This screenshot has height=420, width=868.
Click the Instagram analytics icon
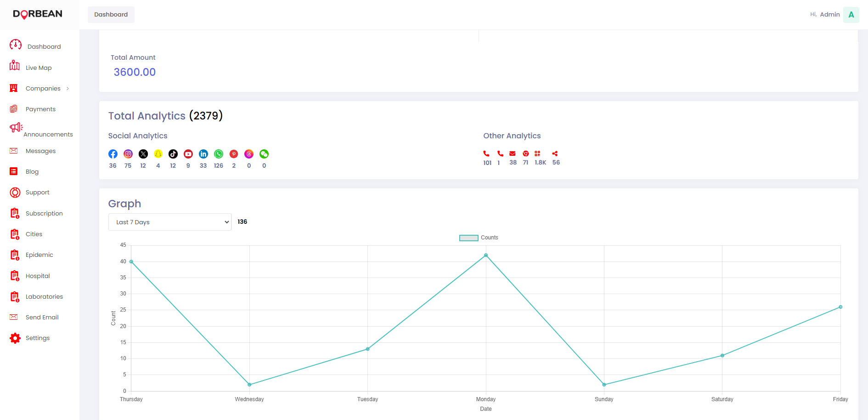128,154
